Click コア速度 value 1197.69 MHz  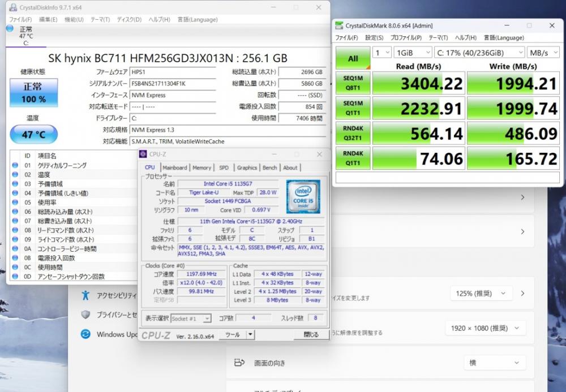click(201, 274)
